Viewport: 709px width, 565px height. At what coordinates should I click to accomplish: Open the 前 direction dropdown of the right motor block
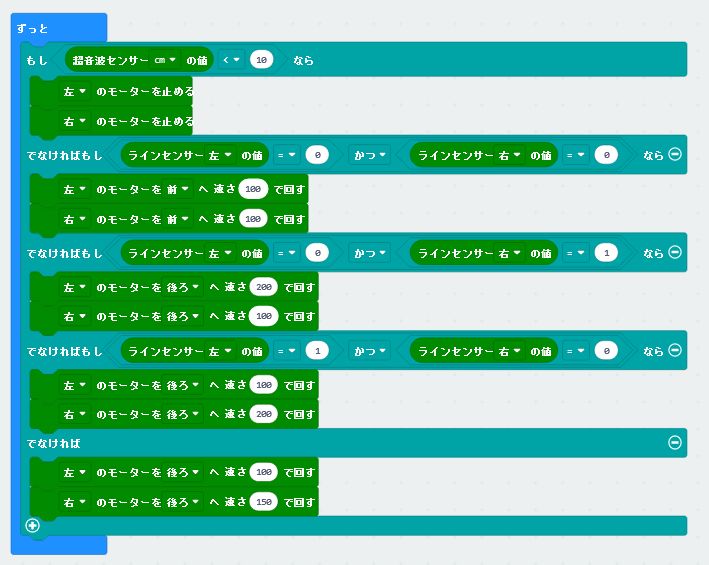pyautogui.click(x=178, y=219)
